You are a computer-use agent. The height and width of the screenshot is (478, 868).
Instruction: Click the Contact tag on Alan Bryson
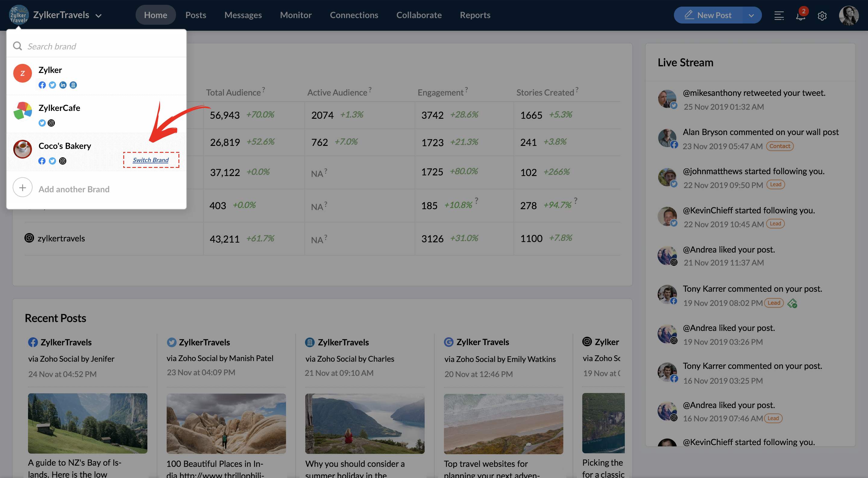pos(779,146)
